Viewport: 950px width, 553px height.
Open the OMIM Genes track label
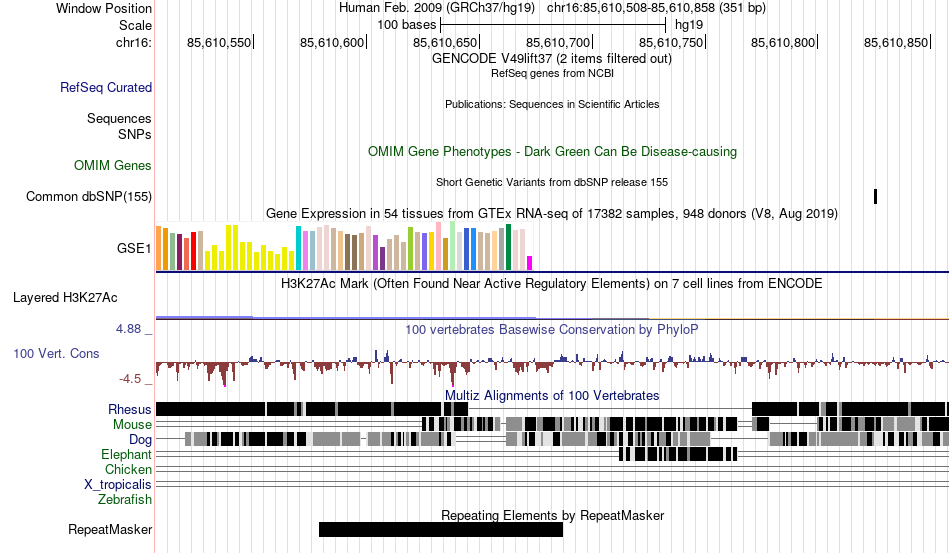point(113,165)
